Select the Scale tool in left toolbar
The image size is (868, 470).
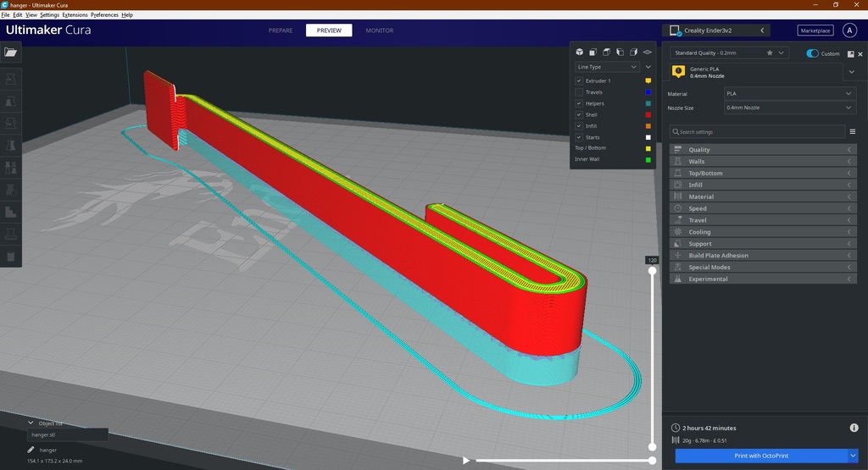10,102
